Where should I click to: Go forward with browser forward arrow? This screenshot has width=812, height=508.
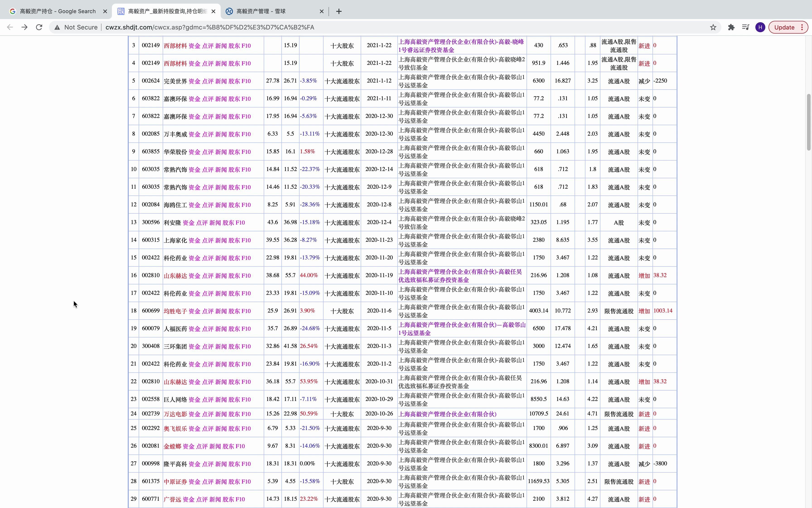24,27
